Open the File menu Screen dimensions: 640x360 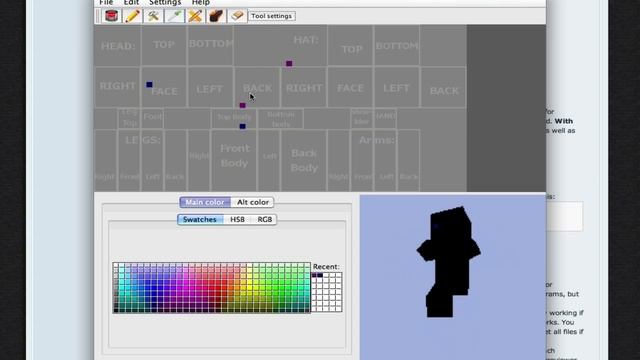[106, 2]
